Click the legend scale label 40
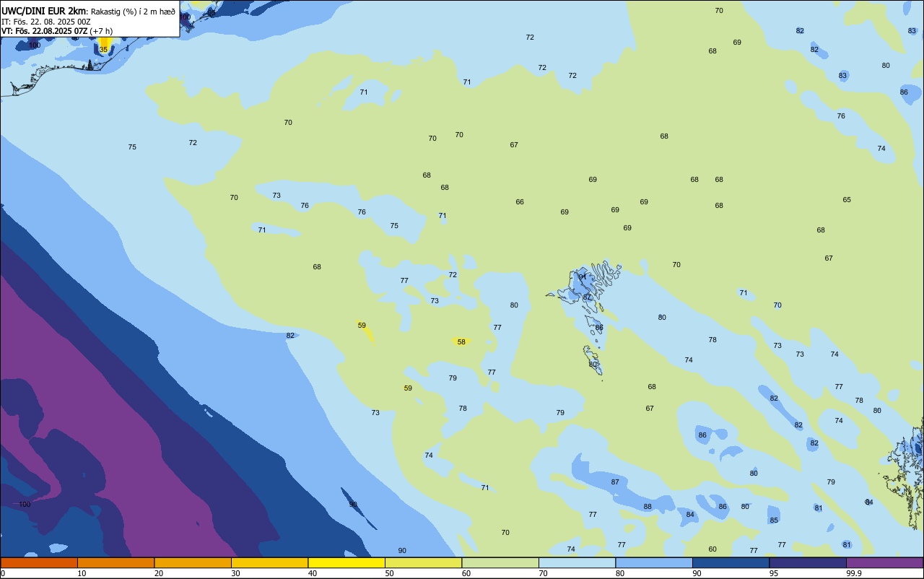Viewport: 924px width, 579px height. tap(313, 573)
